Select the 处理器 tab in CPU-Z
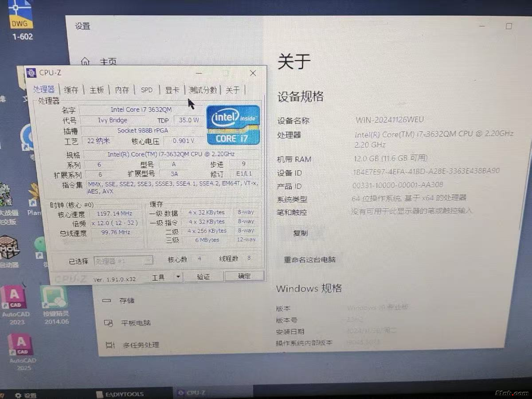The width and height of the screenshot is (532, 399). coord(44,89)
